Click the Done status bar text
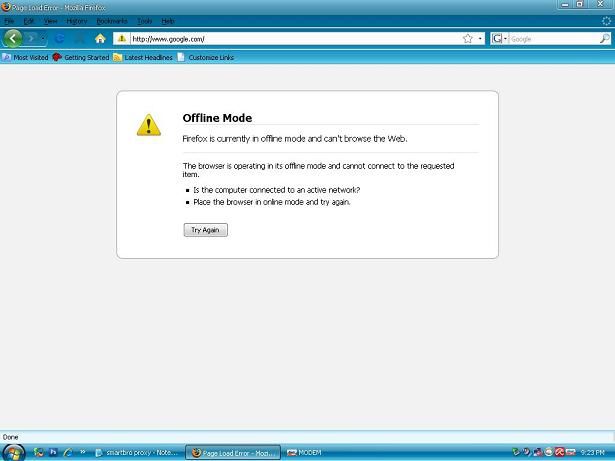Image resolution: width=615 pixels, height=461 pixels. [10, 437]
